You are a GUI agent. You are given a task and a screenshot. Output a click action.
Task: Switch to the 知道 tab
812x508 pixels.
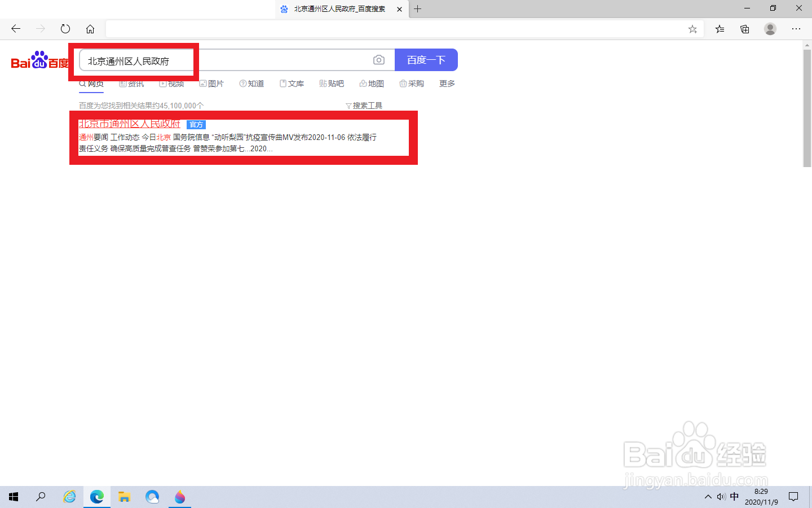(251, 84)
